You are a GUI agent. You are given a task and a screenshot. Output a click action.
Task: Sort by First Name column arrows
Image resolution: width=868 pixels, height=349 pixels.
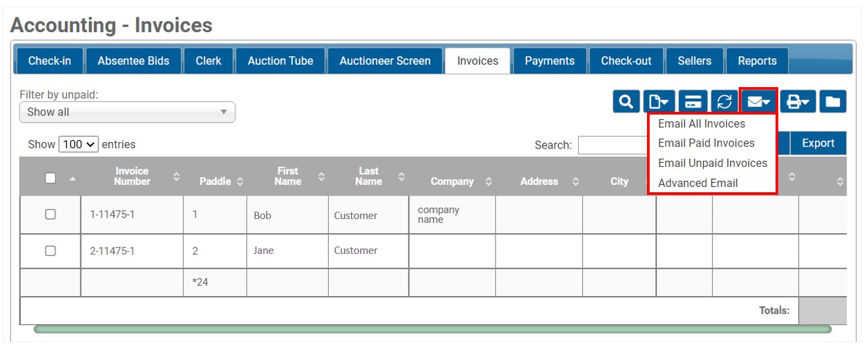point(321,177)
